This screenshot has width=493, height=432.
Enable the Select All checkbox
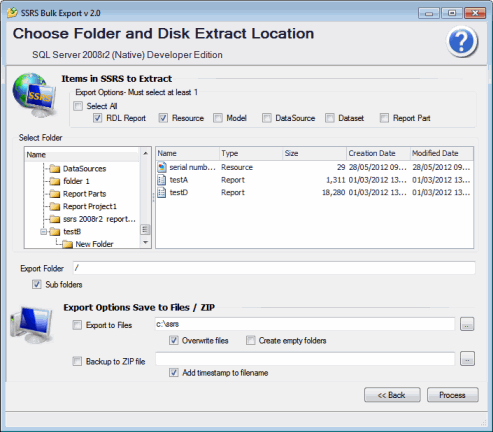tap(78, 106)
